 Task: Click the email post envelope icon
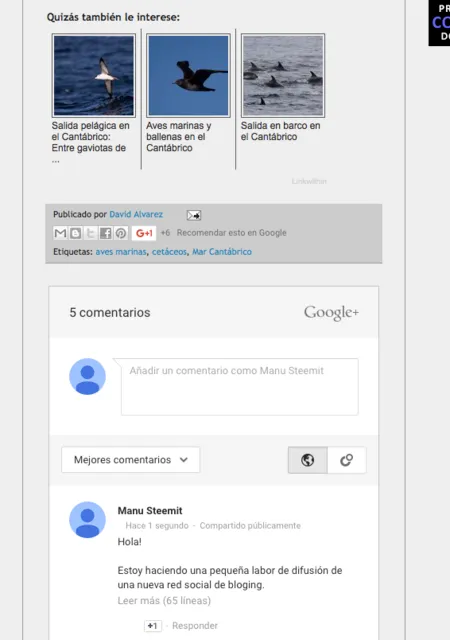point(194,215)
